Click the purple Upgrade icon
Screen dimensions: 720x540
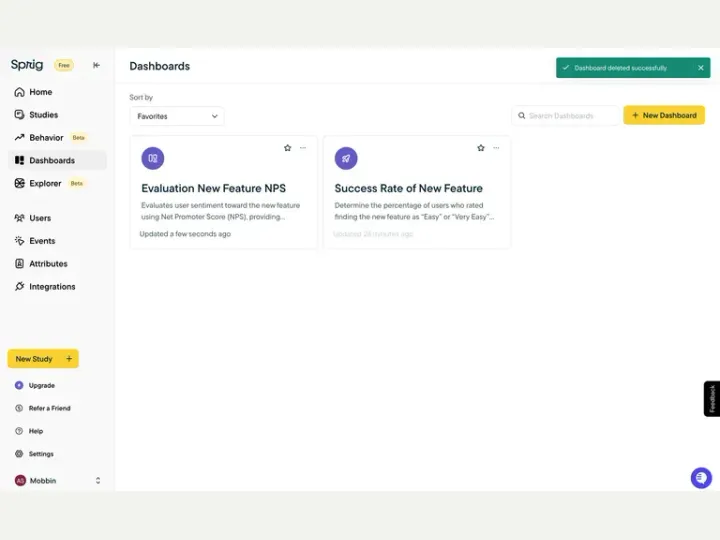(x=19, y=385)
